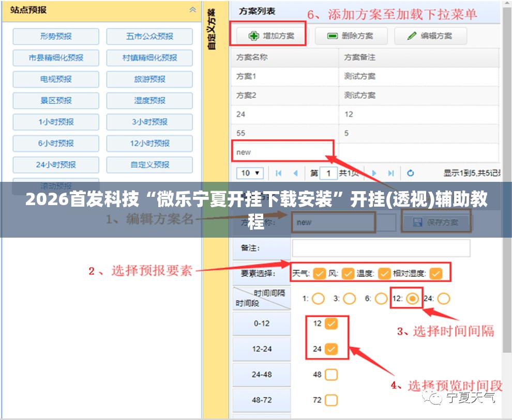512x420 pixels.
Task: Select the 方案2 row
Action: pyautogui.click(x=365, y=95)
